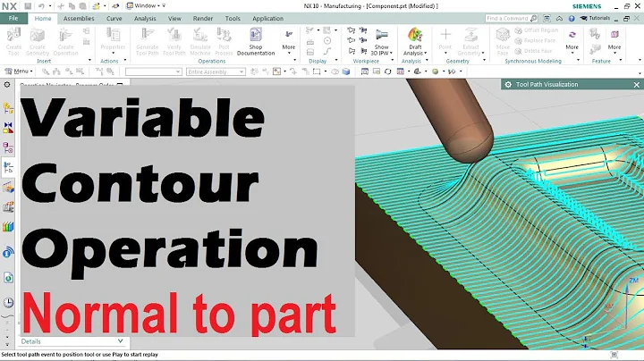Screen dimensions: 644x361
Task: Open the Assemblies tab
Action: [79, 19]
